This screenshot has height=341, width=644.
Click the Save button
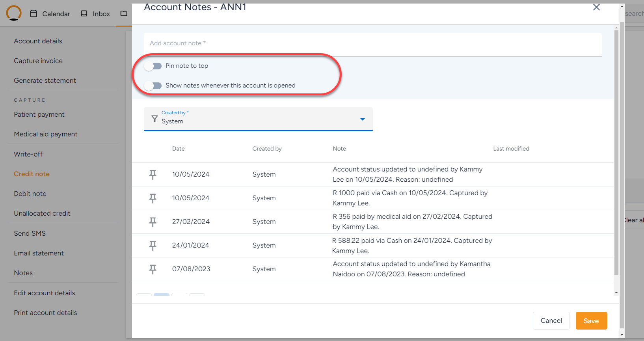point(591,321)
